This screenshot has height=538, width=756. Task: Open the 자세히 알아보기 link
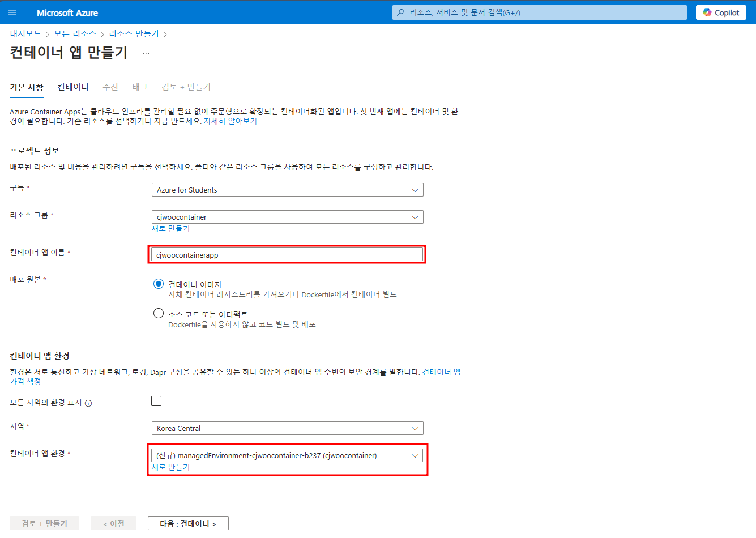pos(230,121)
